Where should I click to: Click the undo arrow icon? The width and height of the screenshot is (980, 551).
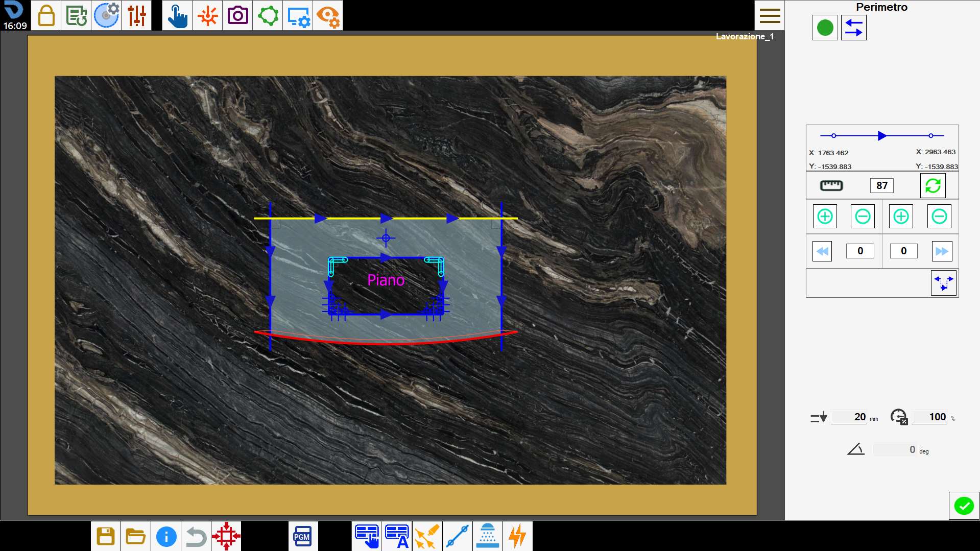click(x=196, y=536)
